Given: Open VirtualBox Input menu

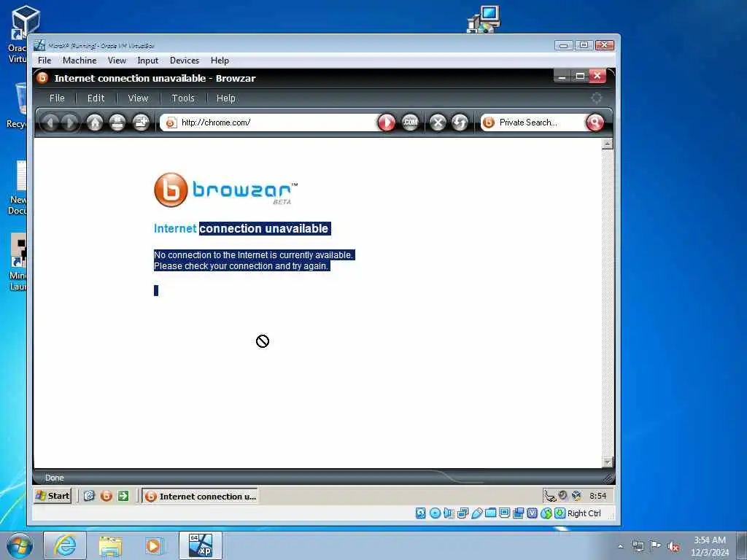Looking at the screenshot, I should click(x=147, y=61).
